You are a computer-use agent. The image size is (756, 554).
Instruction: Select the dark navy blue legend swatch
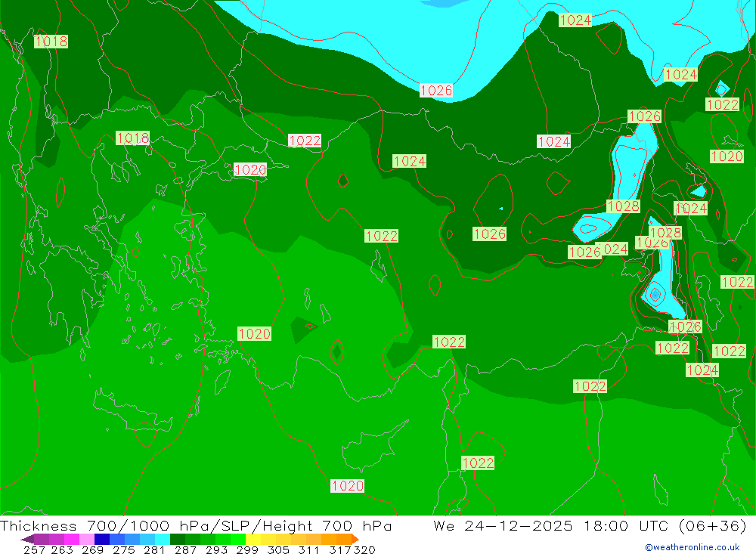coord(102,539)
